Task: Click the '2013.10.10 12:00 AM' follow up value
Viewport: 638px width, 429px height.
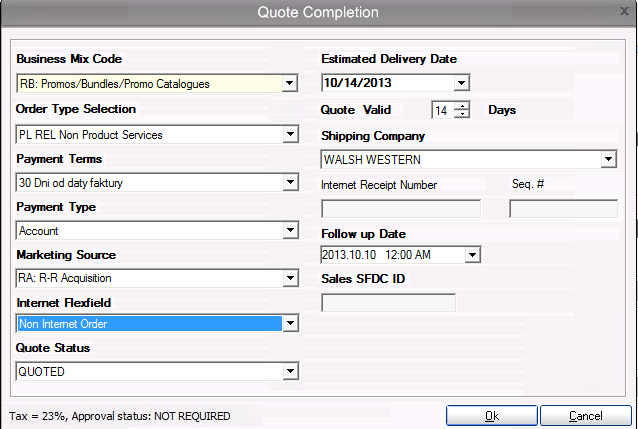Action: [x=376, y=255]
